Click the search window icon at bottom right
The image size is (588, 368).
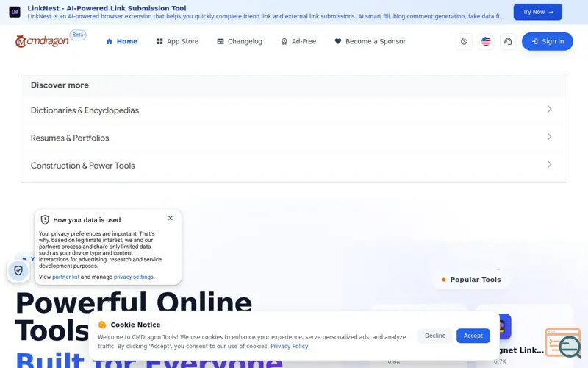pyautogui.click(x=563, y=343)
